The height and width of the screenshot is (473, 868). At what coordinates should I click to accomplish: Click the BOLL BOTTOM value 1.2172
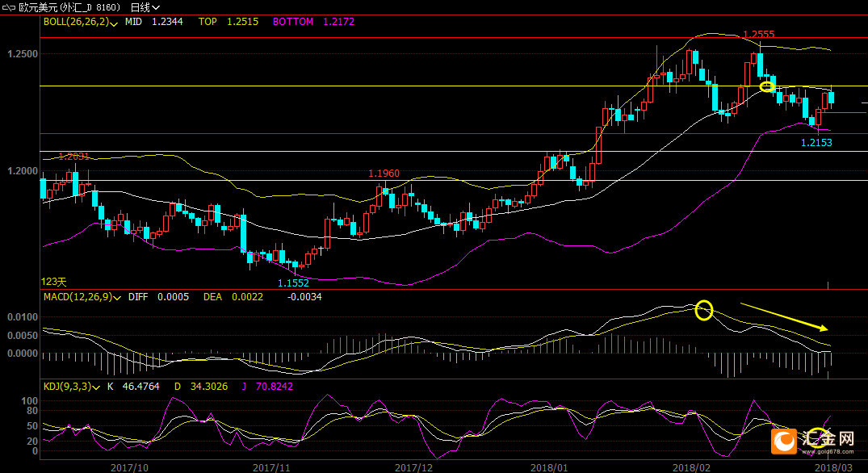338,23
